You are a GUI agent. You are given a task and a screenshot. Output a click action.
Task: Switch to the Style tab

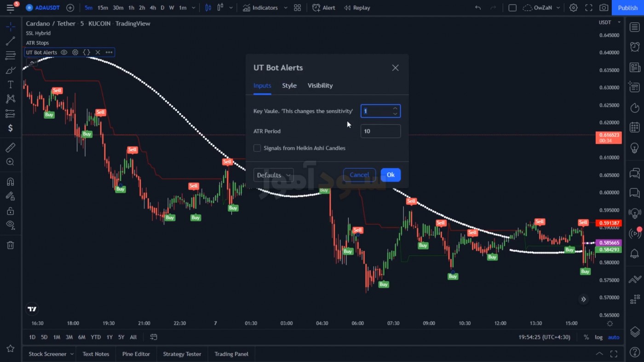pyautogui.click(x=289, y=85)
